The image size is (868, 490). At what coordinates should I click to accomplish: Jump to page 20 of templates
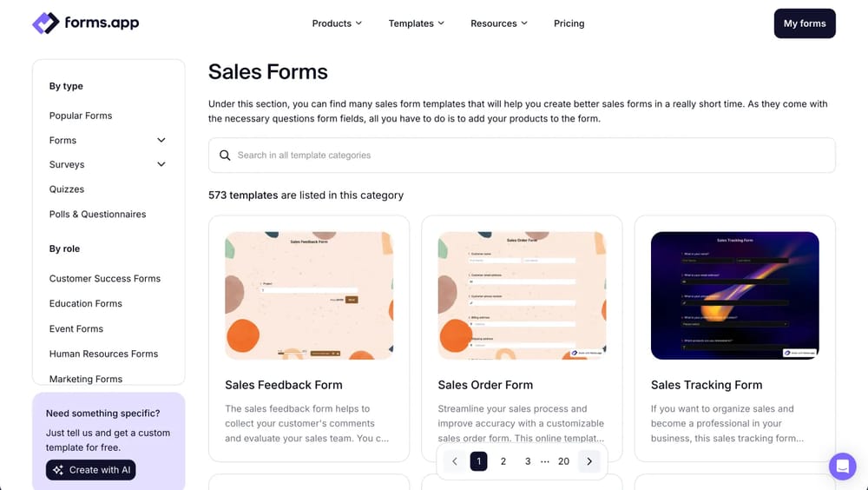point(563,461)
